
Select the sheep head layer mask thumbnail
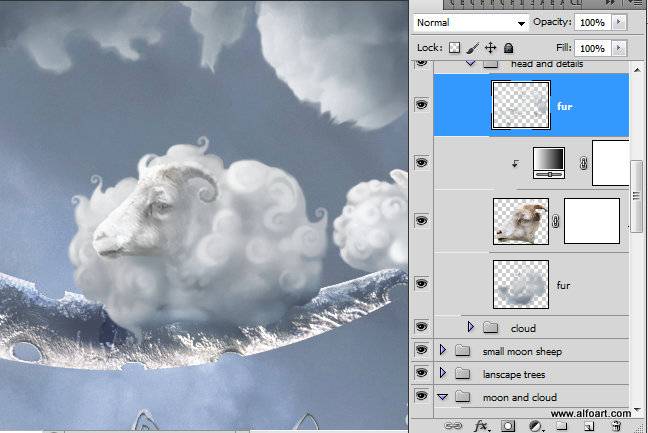592,221
